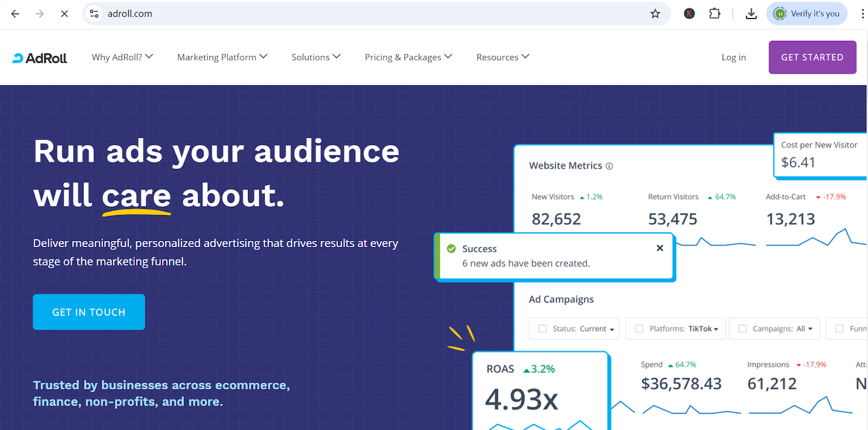Toggle the Status: Current checkbox
Screen dimensions: 868x430
click(x=542, y=328)
